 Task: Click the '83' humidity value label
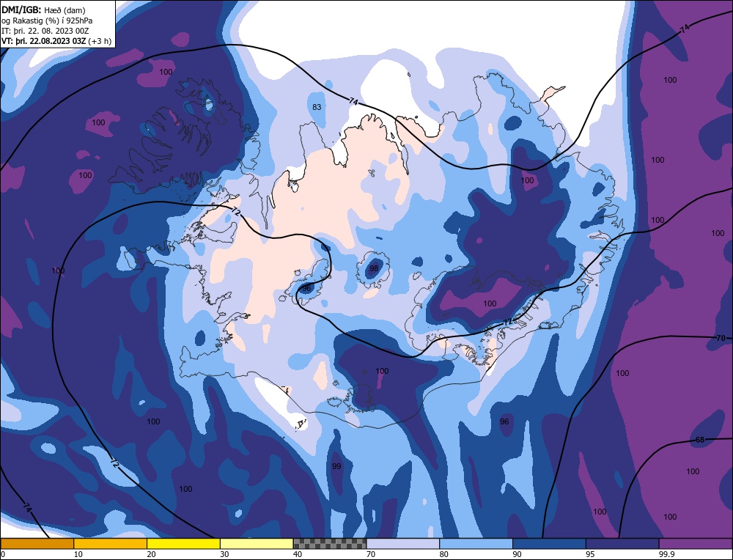[317, 107]
